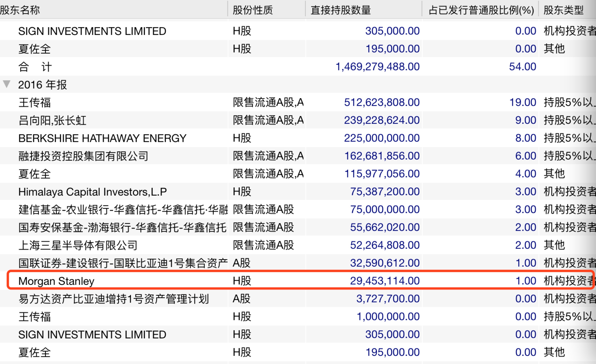596x364 pixels.
Task: Click the percentage 8.00
Action: pos(526,138)
